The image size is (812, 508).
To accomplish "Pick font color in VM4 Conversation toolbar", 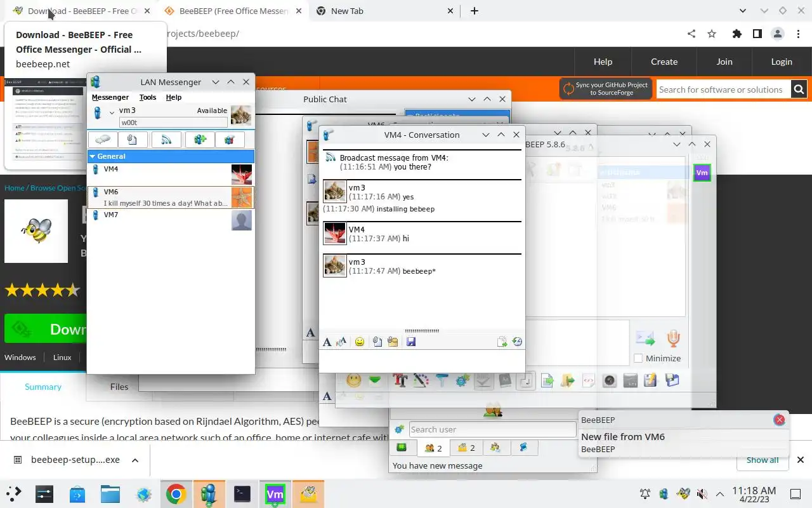I will 341,342.
